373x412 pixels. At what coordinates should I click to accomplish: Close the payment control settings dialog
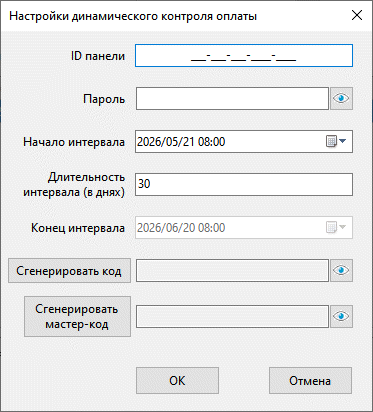(357, 15)
